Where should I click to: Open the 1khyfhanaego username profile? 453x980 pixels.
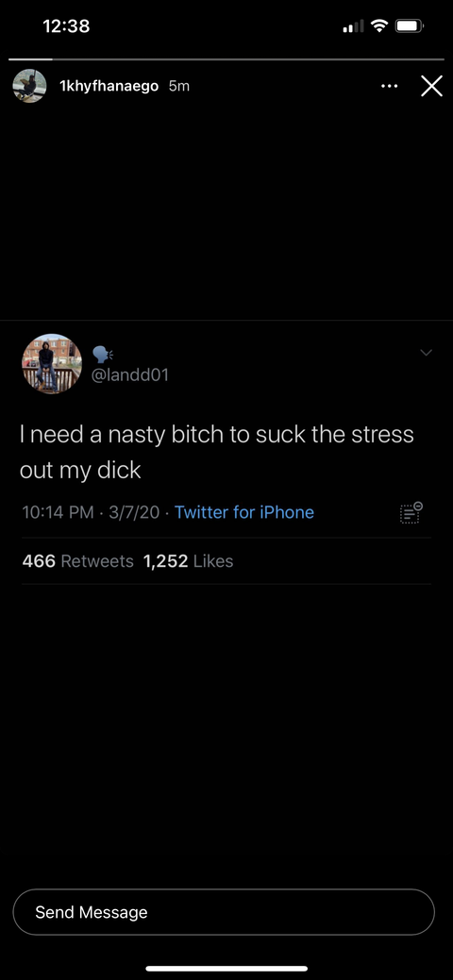[109, 86]
